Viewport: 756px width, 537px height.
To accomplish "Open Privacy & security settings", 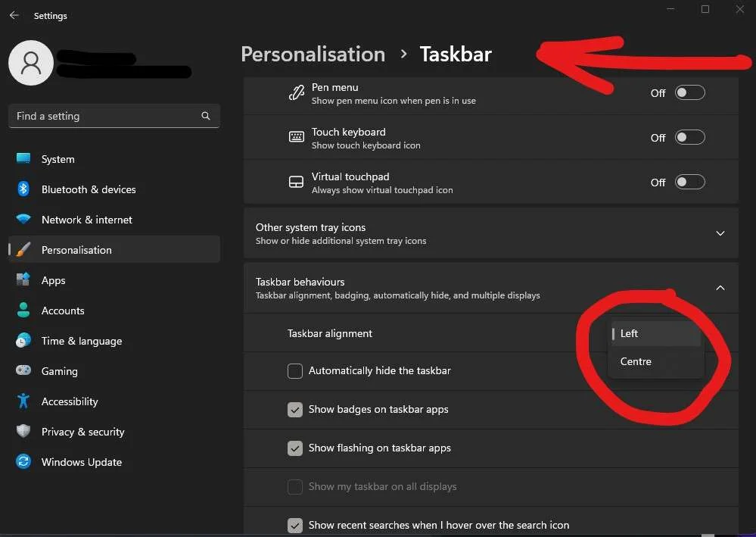I will (x=114, y=432).
